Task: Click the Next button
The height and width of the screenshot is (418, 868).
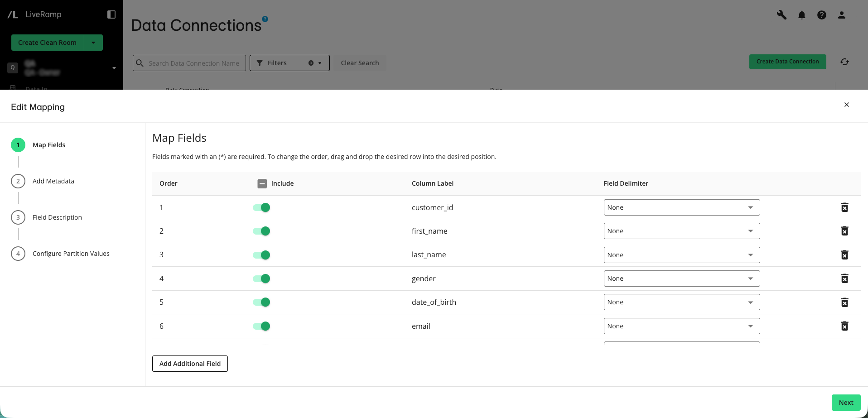Action: 846,403
